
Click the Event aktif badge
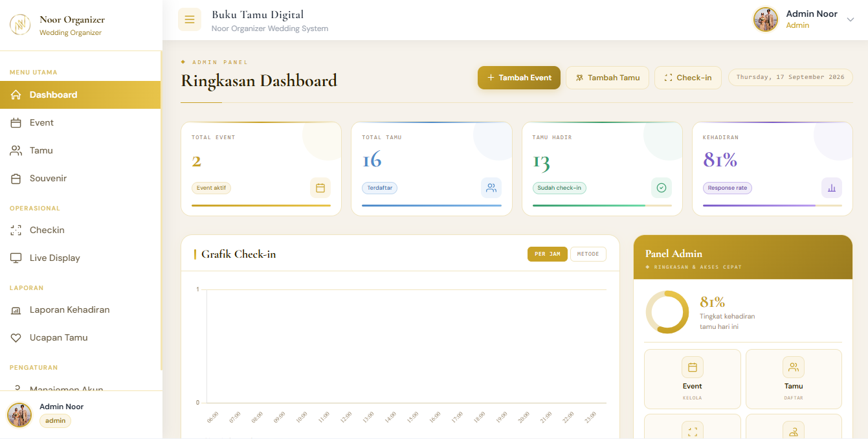tap(211, 188)
